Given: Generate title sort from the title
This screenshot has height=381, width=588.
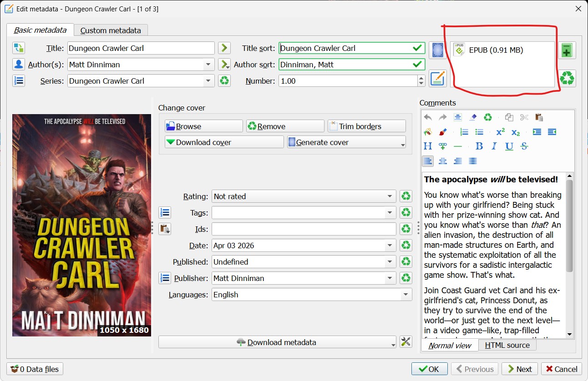Looking at the screenshot, I should pos(224,48).
